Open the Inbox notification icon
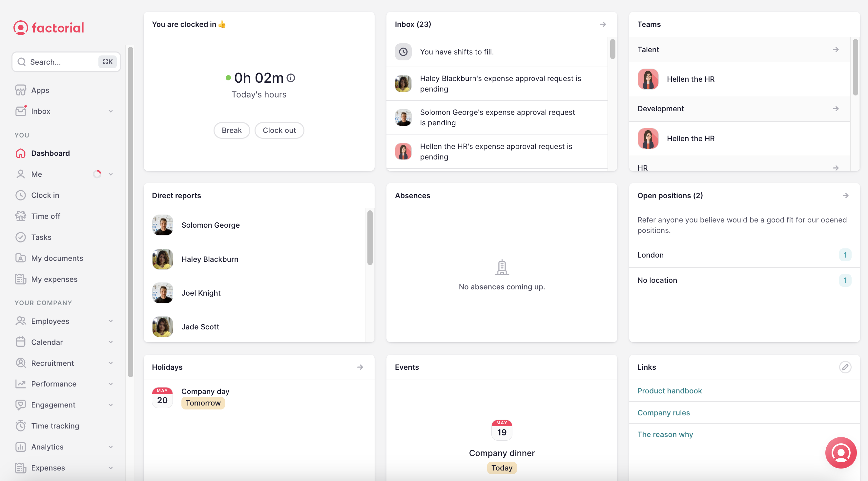The width and height of the screenshot is (868, 481). click(21, 111)
